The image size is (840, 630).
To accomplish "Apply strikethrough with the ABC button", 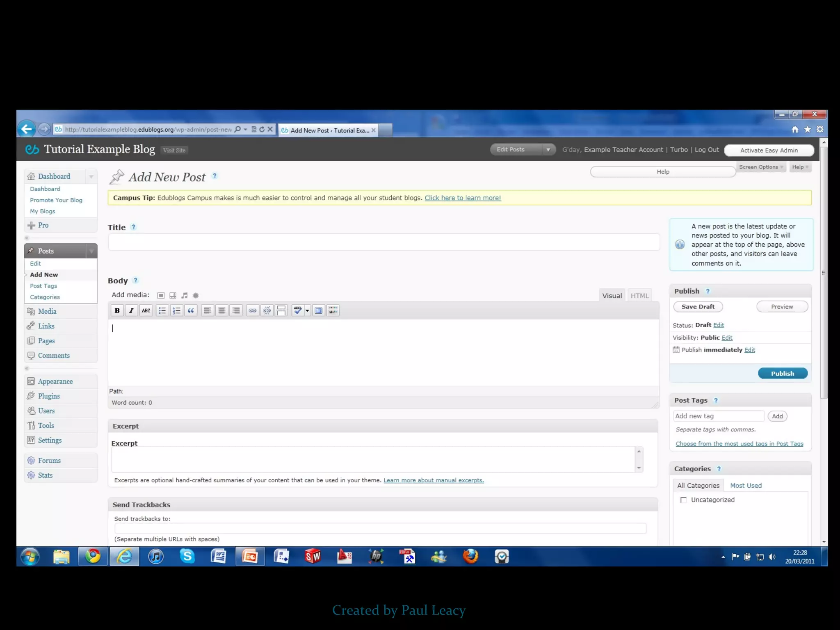I will click(x=146, y=310).
